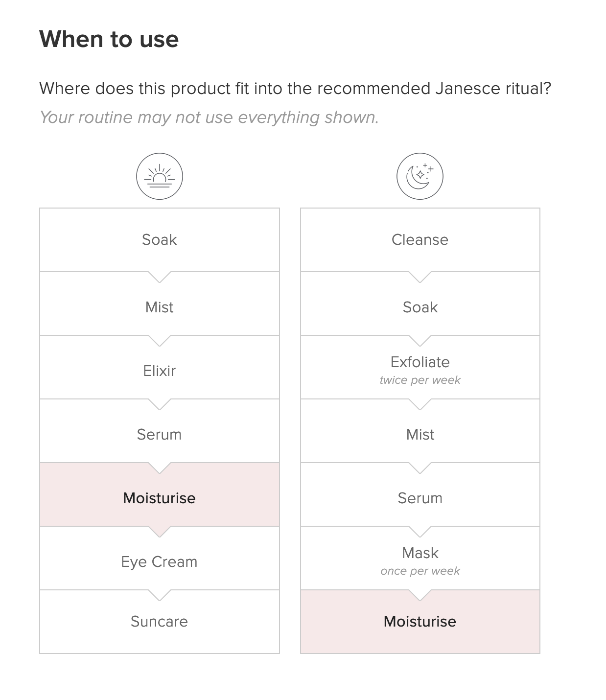Screen dimensions: 606x700
Task: Click the morning sunrise icon
Action: (159, 176)
